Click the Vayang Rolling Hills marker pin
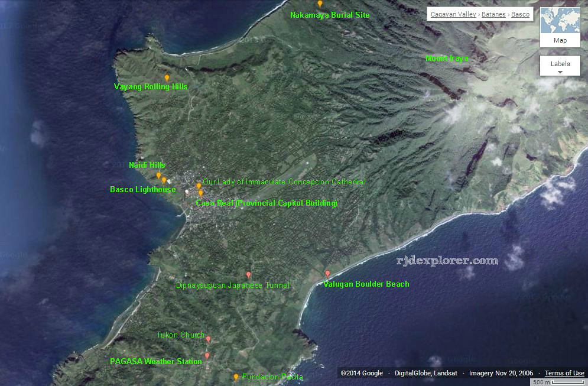The width and height of the screenshot is (588, 386). tap(167, 77)
